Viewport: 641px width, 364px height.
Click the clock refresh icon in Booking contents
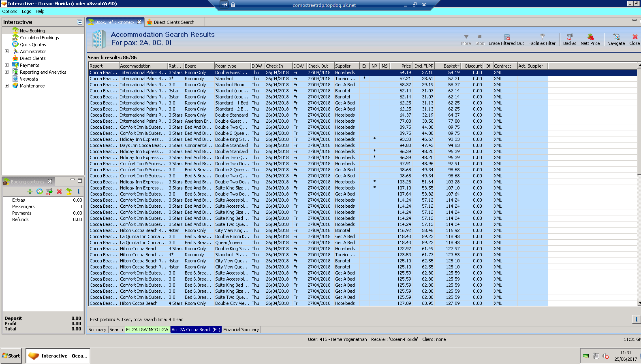pos(39,192)
